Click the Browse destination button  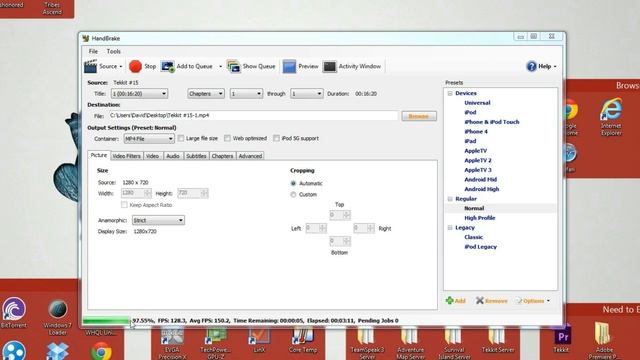(x=419, y=116)
